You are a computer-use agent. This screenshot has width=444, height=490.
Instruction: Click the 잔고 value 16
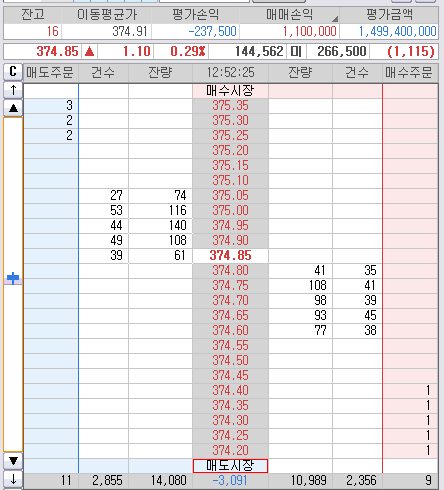(53, 32)
